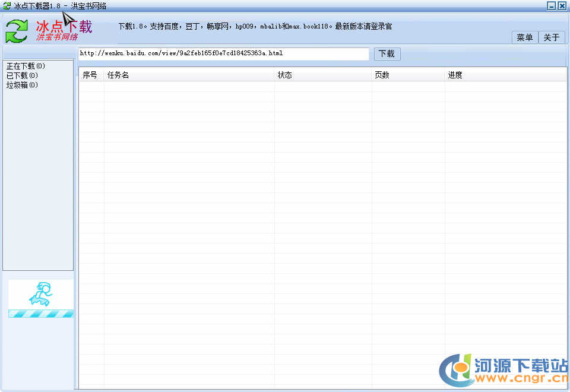This screenshot has height=392, width=570.
Task: Sort by 任务名 column header
Action: click(x=189, y=75)
